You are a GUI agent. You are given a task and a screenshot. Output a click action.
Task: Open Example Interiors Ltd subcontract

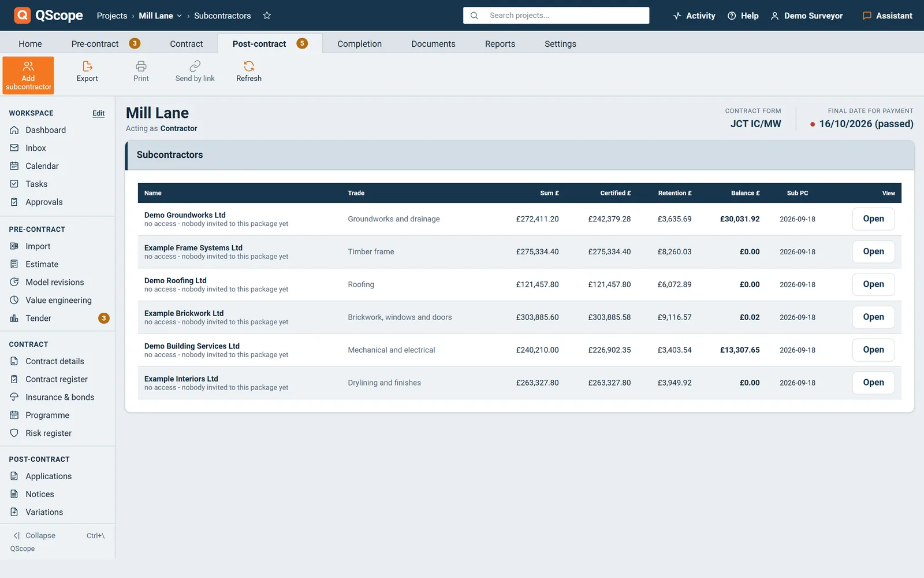coord(873,383)
